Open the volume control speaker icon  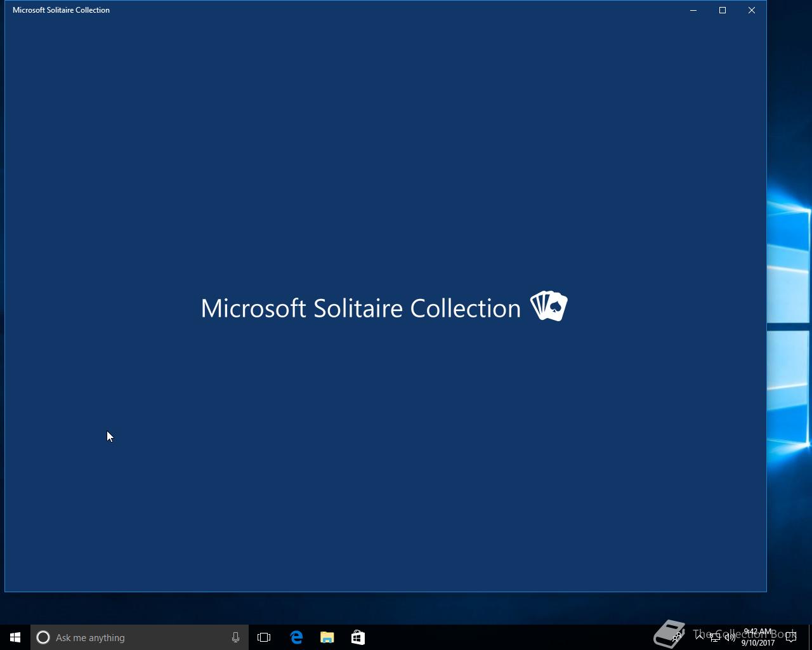click(730, 637)
